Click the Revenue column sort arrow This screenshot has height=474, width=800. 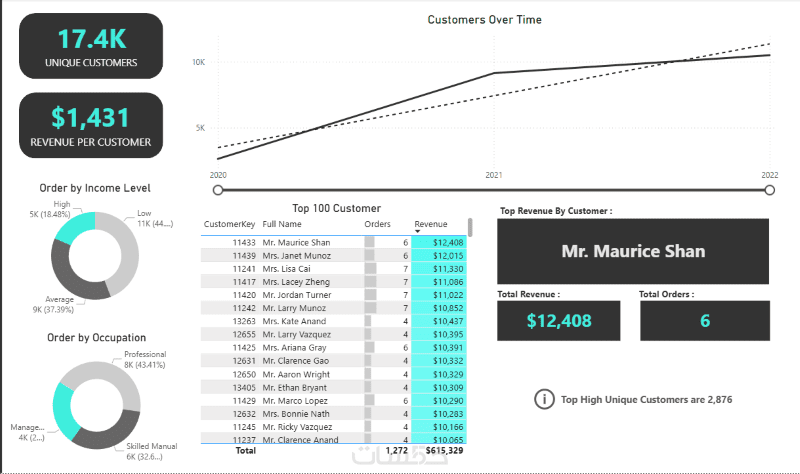tap(418, 232)
